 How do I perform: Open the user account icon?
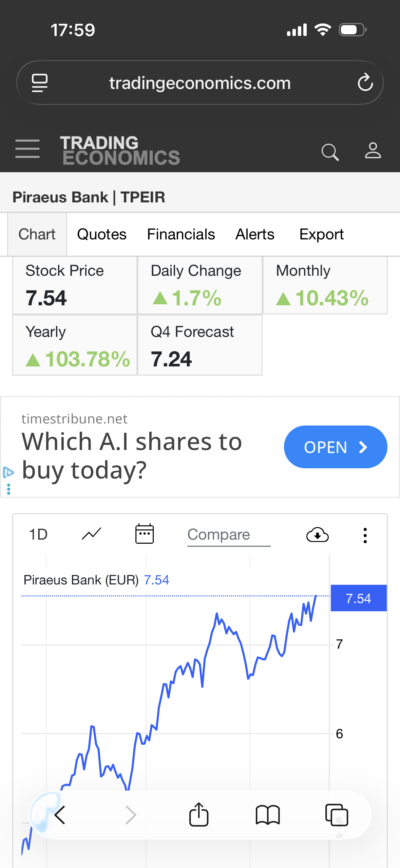click(373, 151)
